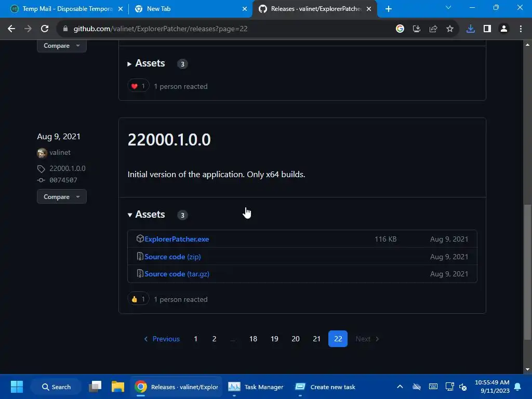Open the 22000.1.0.0 tag link

67,169
